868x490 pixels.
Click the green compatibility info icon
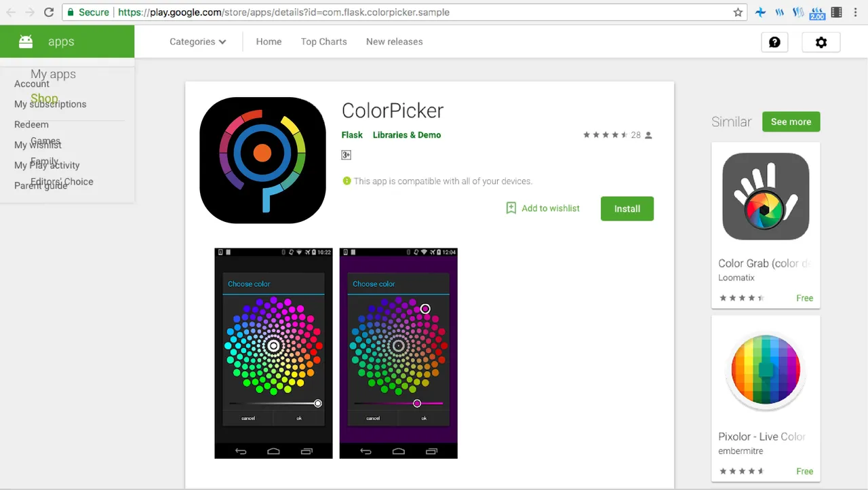pyautogui.click(x=347, y=181)
